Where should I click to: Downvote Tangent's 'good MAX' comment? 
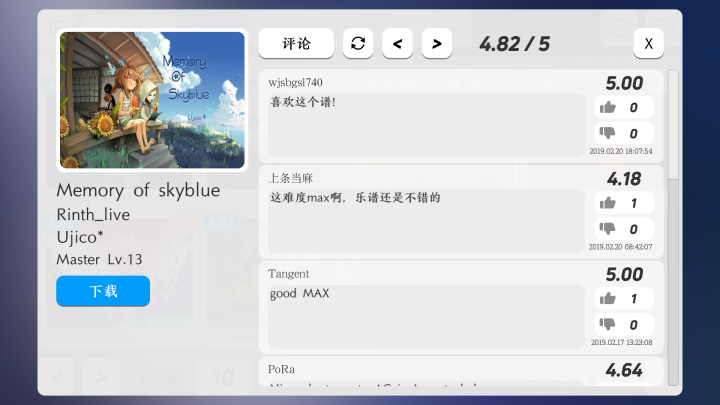pos(624,324)
